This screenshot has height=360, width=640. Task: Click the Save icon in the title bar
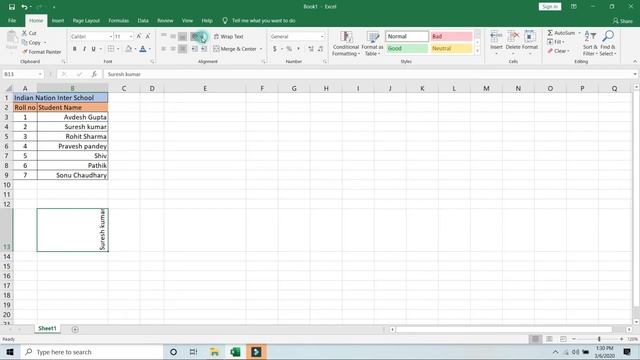(12, 7)
